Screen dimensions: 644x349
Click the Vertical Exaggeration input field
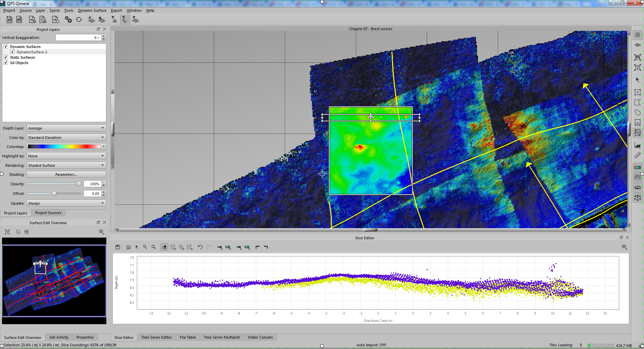(x=78, y=38)
